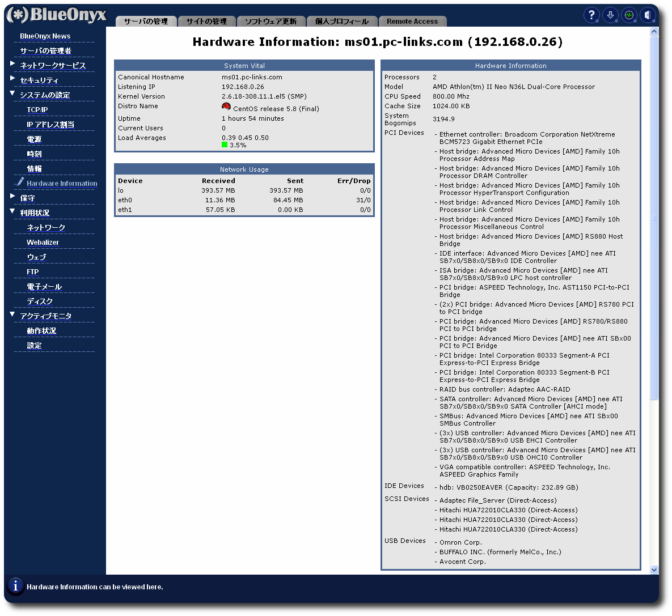Screen dimensions: 672x616
Task: Open ウェブ usage link
Action: pos(36,257)
